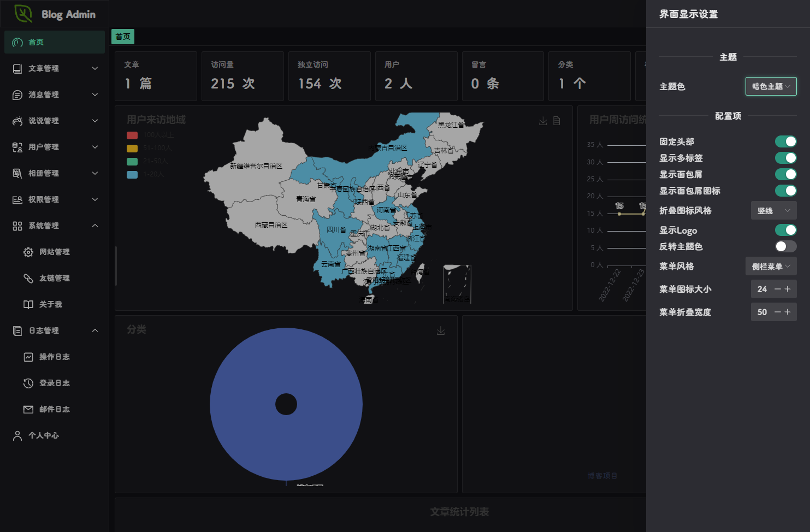Image resolution: width=810 pixels, height=532 pixels.
Task: Toggle the 显示Logo switch
Action: pos(786,230)
